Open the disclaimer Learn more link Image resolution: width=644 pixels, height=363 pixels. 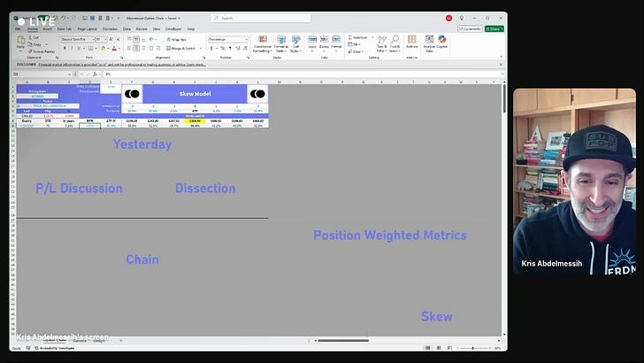click(195, 65)
